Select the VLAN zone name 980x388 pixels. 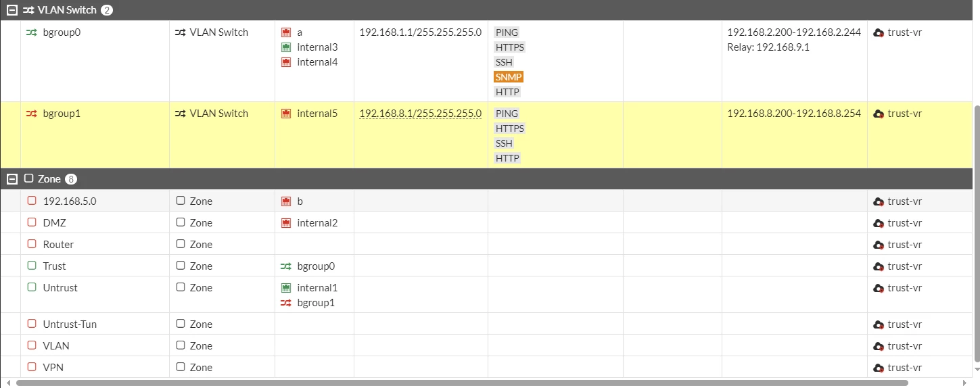pos(56,346)
